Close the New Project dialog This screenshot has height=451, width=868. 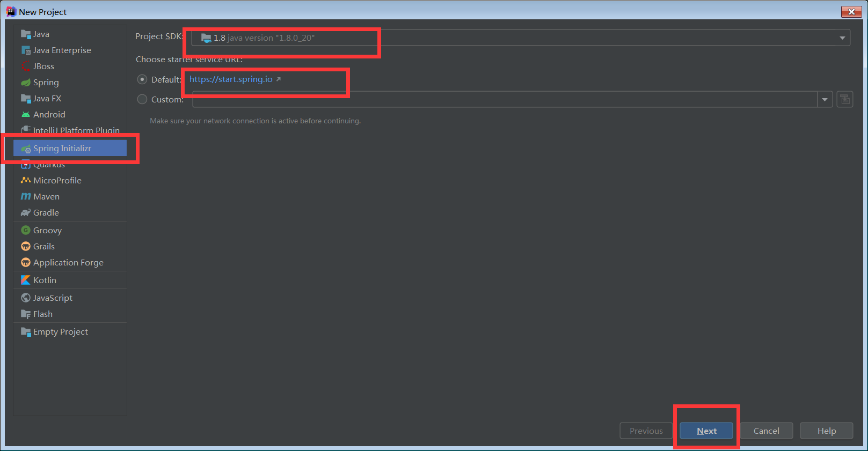tap(851, 12)
